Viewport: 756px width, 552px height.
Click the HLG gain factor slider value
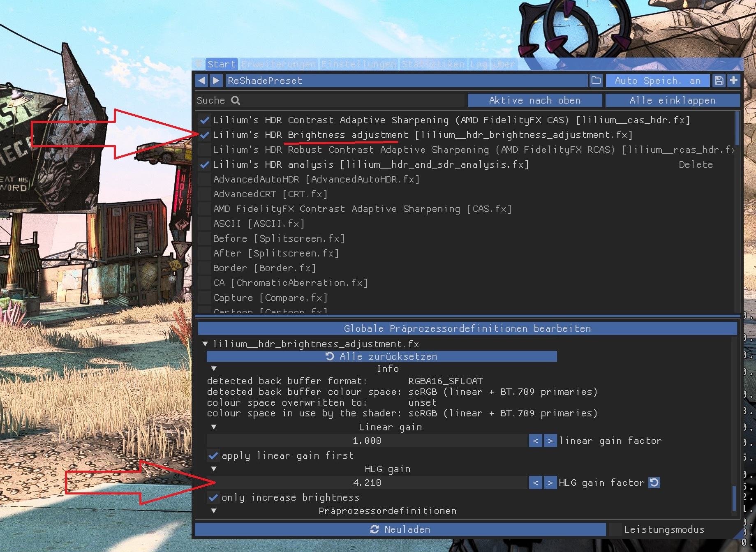coord(367,483)
